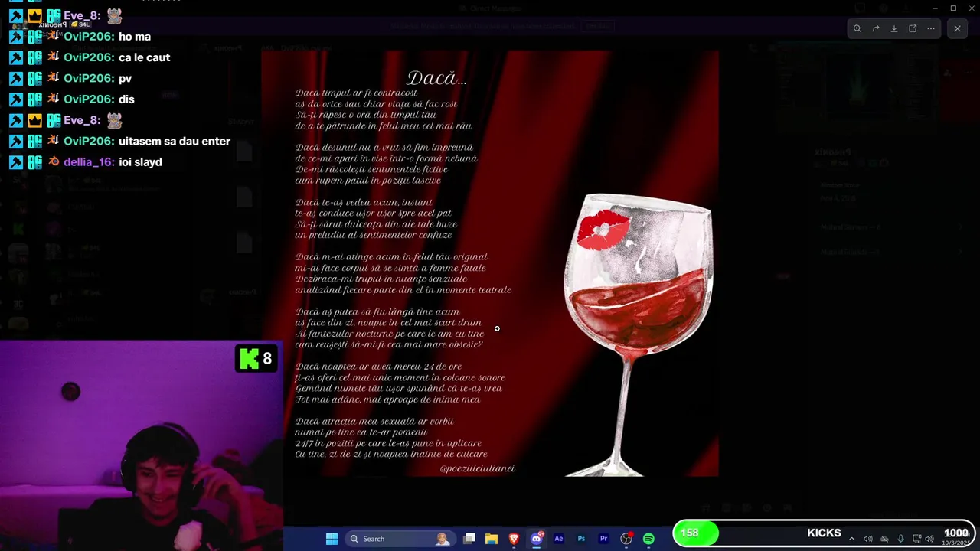The height and width of the screenshot is (551, 980).
Task: Click the wine glass illustration
Action: (639, 334)
